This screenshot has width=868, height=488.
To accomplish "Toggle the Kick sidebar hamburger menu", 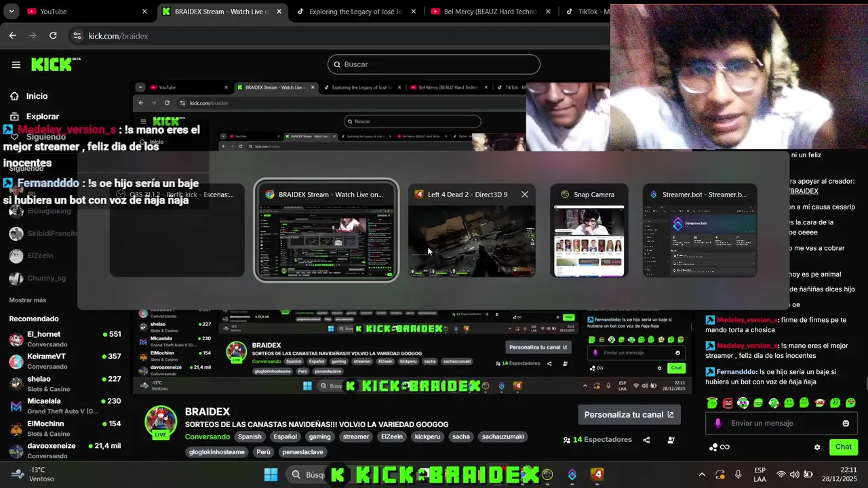I will click(x=16, y=64).
